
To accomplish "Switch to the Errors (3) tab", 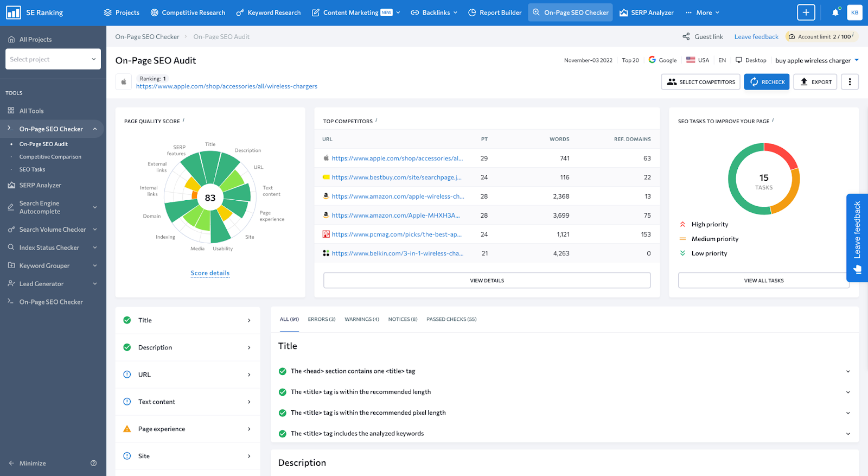I will 322,320.
